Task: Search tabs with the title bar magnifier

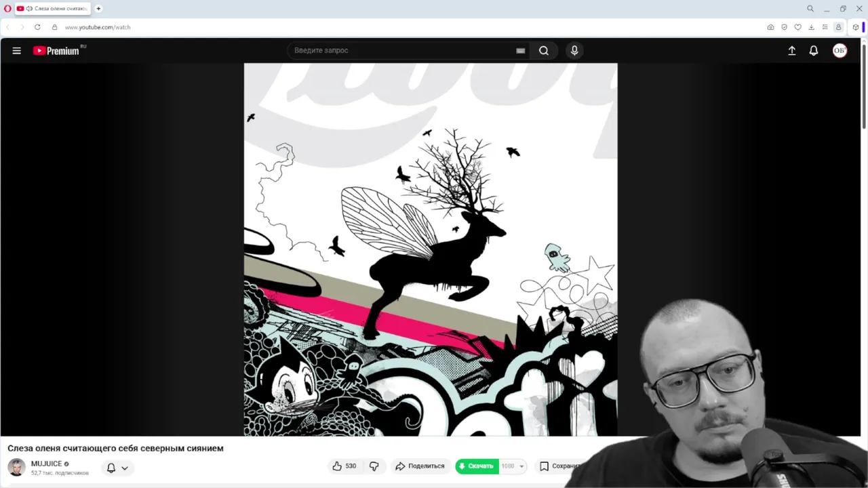Action: [x=810, y=9]
